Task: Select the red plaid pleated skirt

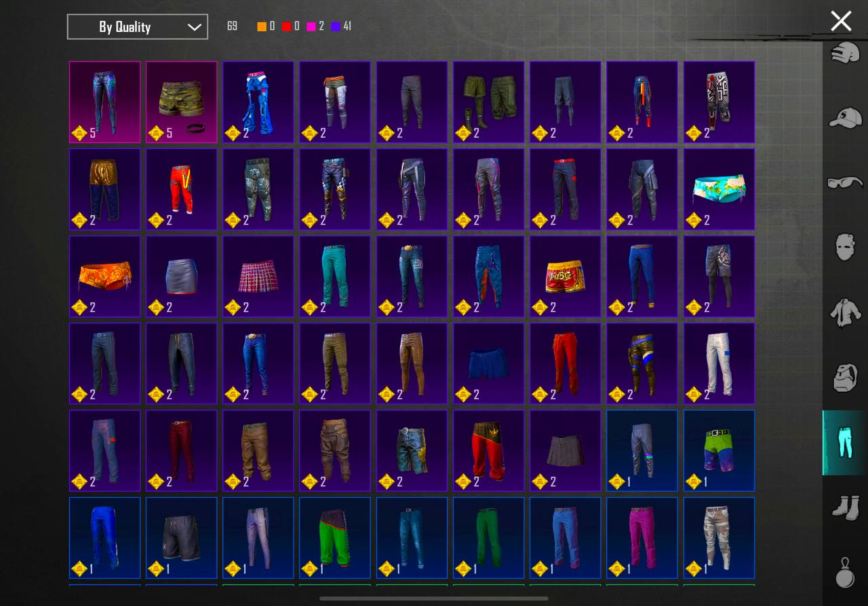Action: point(258,277)
